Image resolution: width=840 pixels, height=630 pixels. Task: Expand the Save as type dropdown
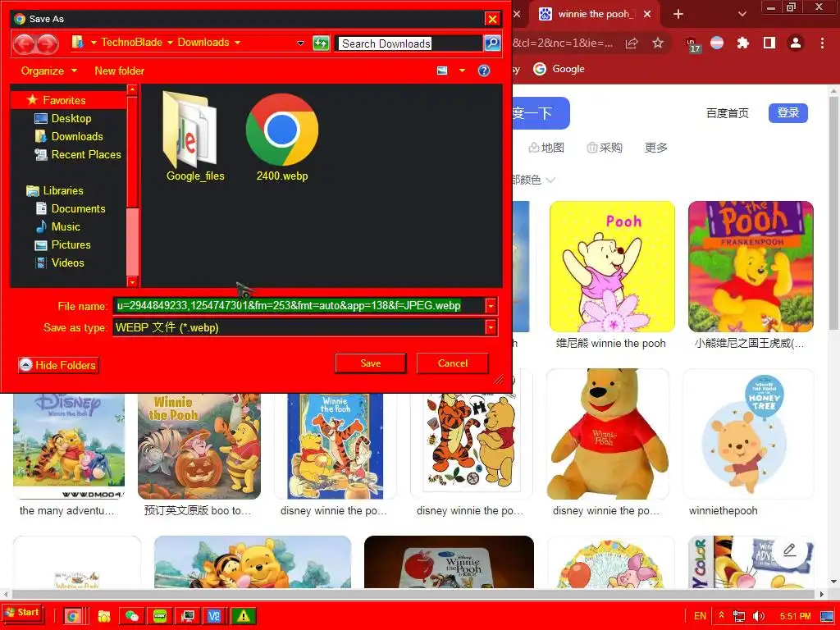coord(491,327)
